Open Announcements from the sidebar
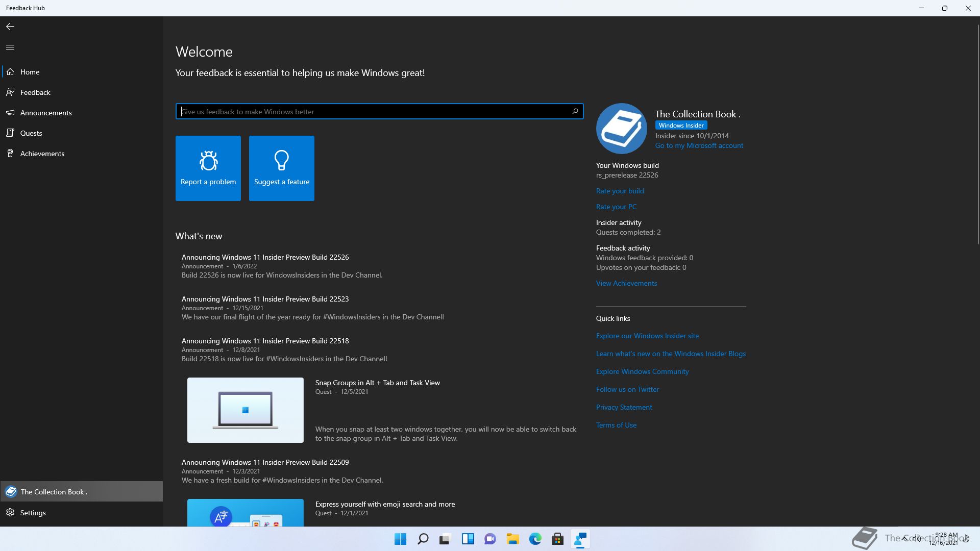Screen dimensions: 980x551 coord(82,113)
